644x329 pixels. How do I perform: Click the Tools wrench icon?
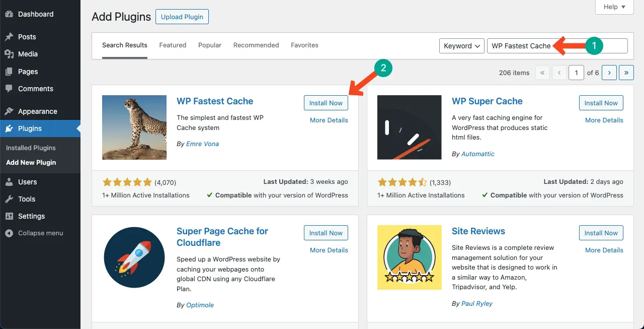tap(9, 199)
